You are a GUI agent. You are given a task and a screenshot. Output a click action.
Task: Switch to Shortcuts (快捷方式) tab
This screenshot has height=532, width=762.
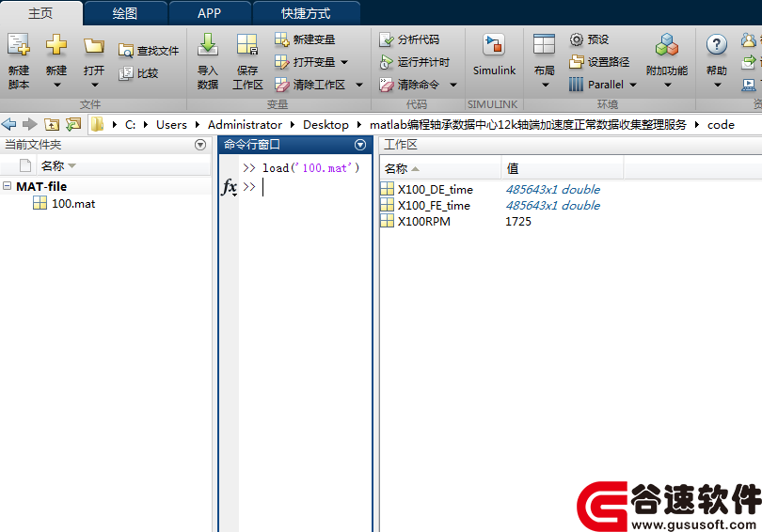point(306,13)
